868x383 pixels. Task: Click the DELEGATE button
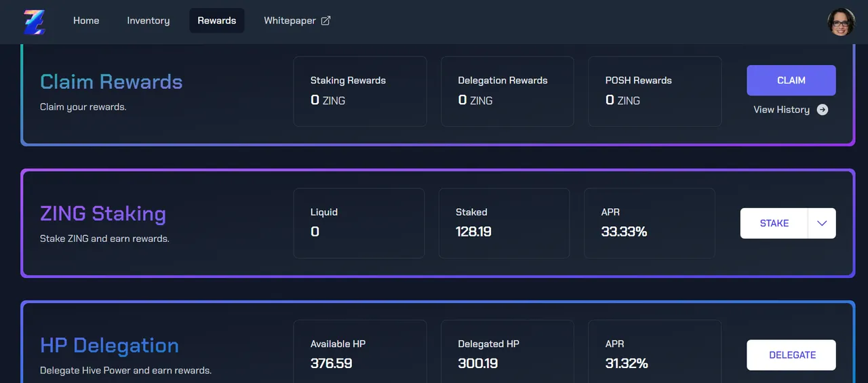(791, 355)
